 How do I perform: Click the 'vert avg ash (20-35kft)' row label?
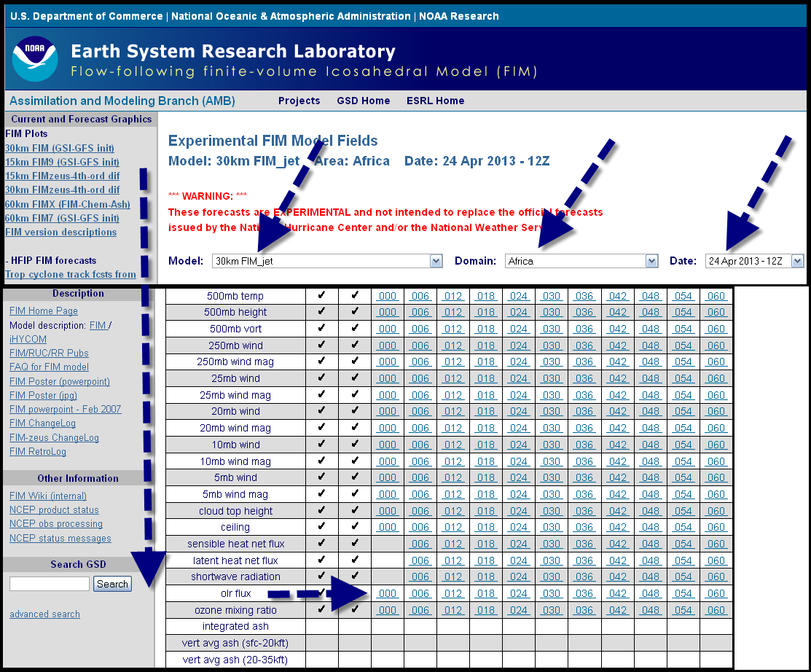(235, 660)
